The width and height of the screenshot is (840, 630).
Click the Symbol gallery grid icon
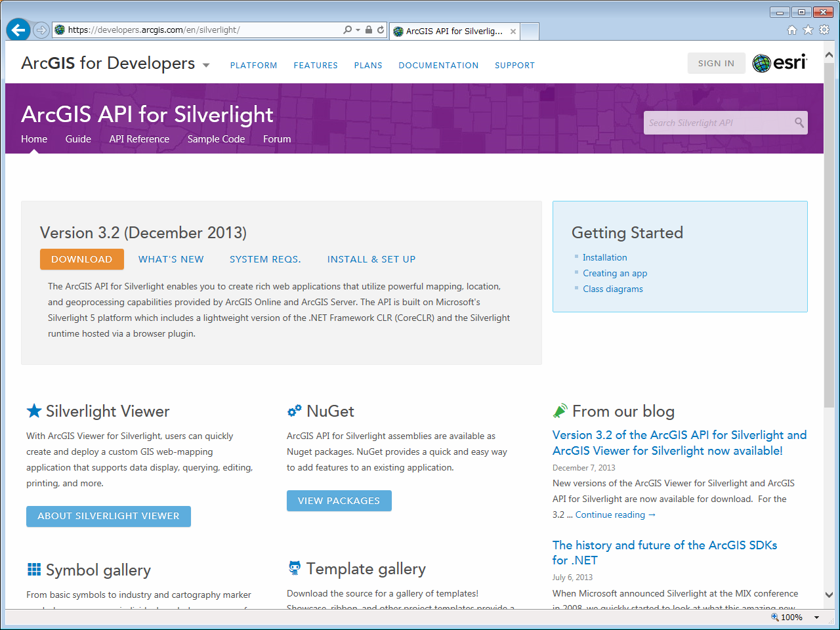tap(34, 569)
